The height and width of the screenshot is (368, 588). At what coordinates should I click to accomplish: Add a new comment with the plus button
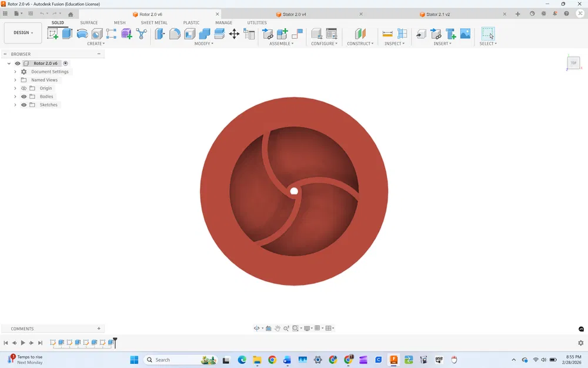click(99, 329)
